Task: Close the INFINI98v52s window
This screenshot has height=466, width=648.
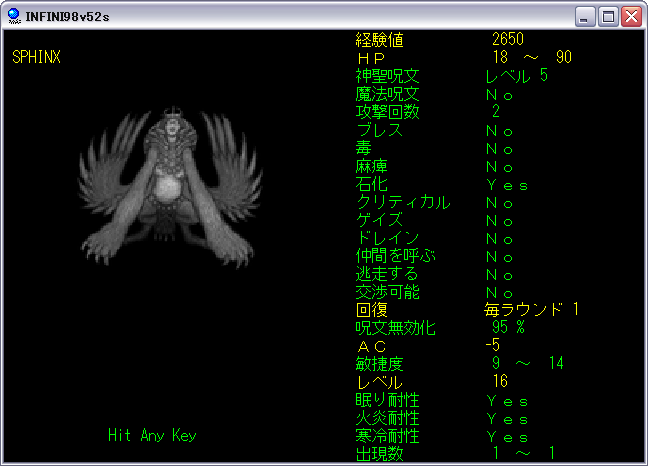Action: 631,17
